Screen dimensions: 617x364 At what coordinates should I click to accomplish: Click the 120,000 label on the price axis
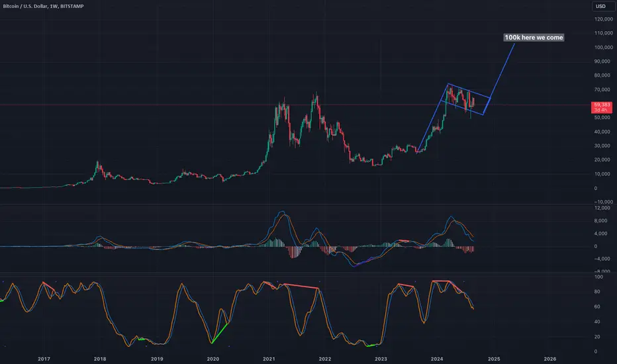coord(604,19)
